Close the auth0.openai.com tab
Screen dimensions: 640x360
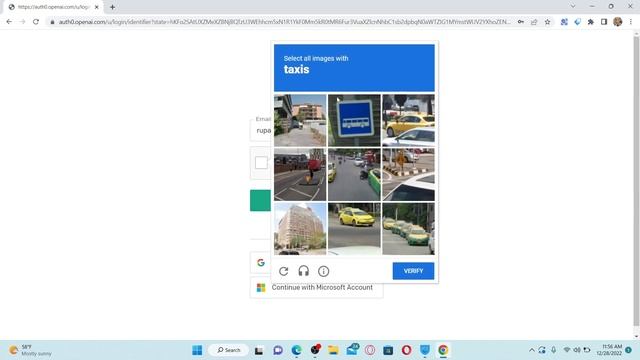pyautogui.click(x=97, y=7)
